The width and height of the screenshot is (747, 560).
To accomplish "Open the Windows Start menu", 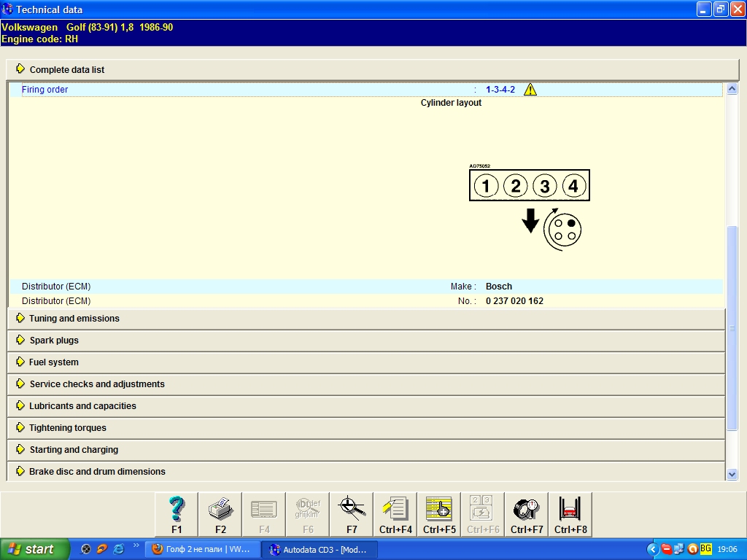I will (x=34, y=549).
